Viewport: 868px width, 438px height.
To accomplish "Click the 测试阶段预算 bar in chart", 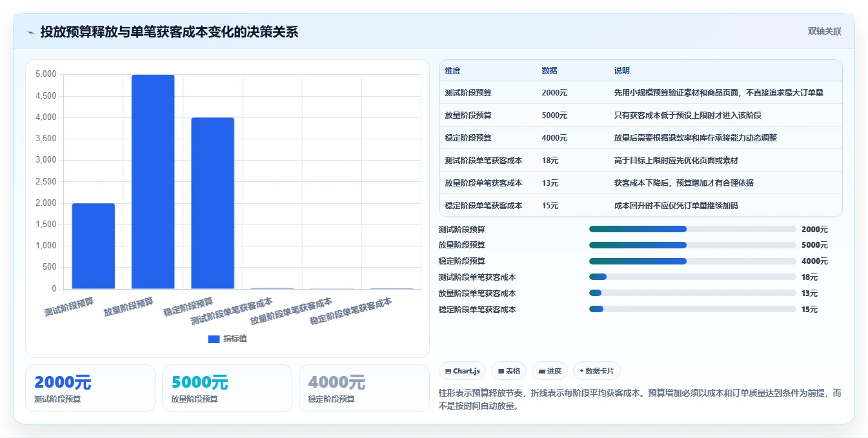I will click(94, 246).
